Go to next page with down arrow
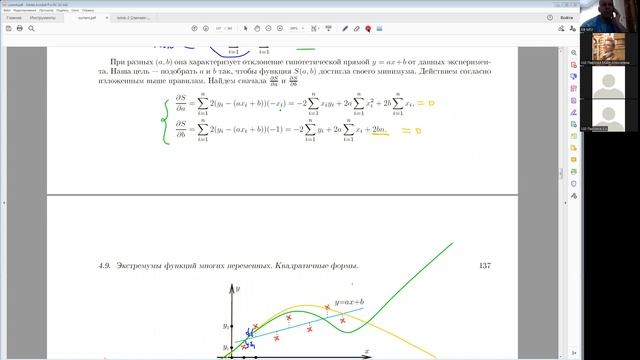The width and height of the screenshot is (640, 360). tap(206, 29)
